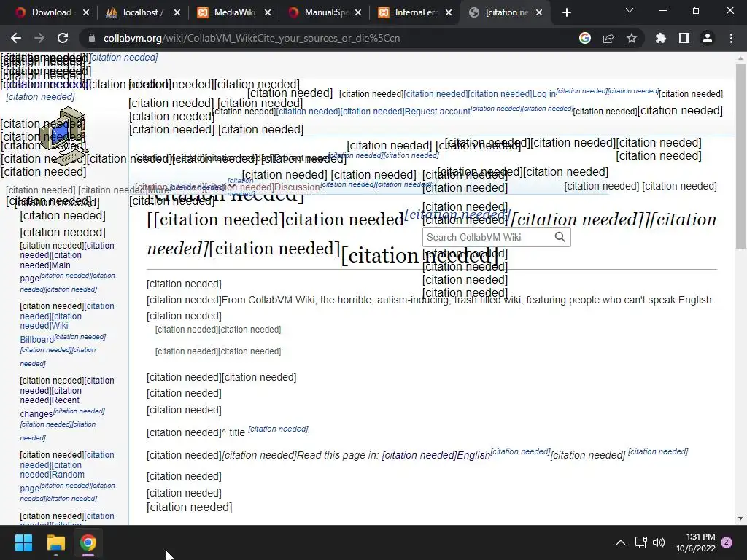Screen dimensions: 747x560
Task: Open the network status tray icon
Action: click(x=640, y=542)
